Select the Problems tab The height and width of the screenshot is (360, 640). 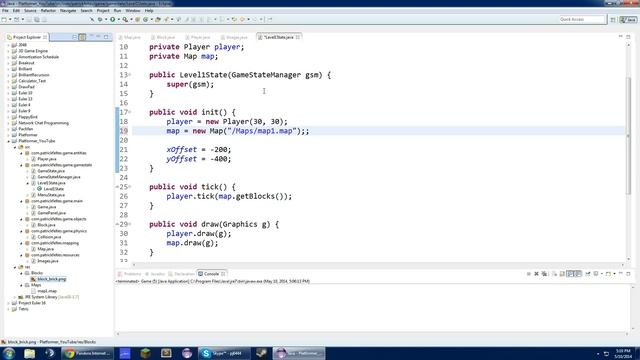click(x=130, y=274)
